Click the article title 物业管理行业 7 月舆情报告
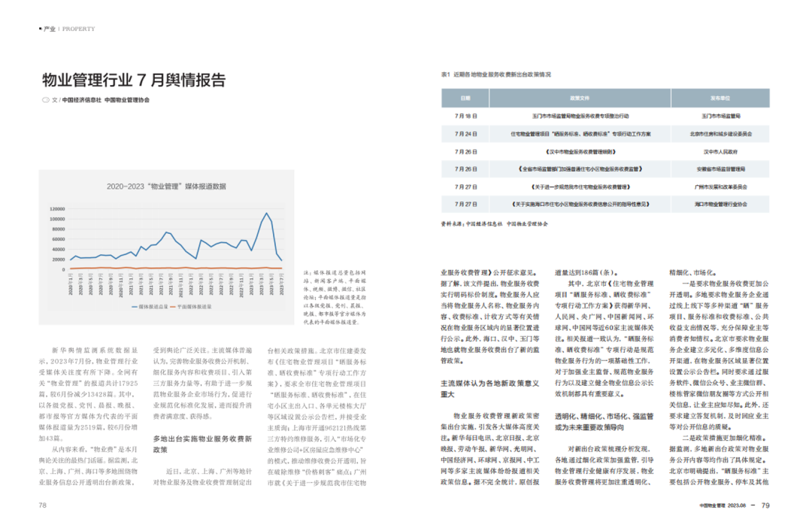 tap(133, 80)
